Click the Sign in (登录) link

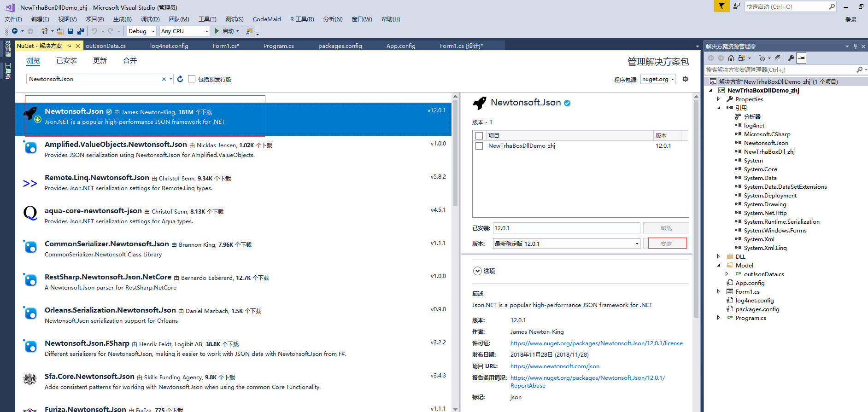tap(851, 20)
